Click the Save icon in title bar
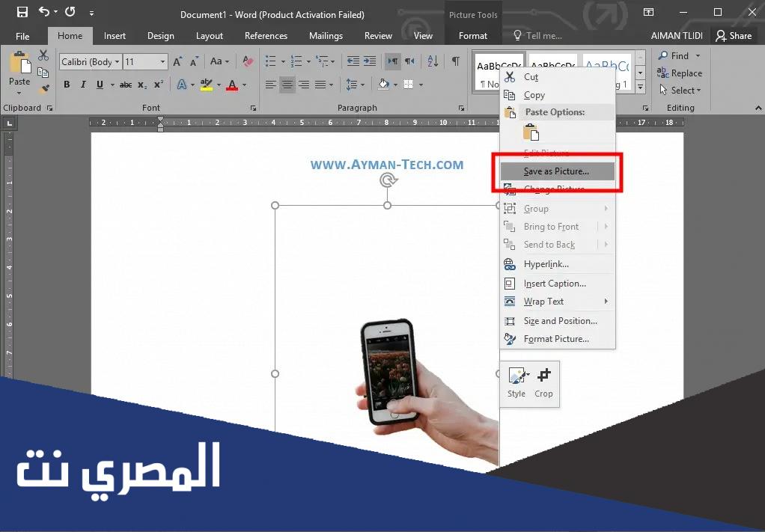Screen dimensions: 765x532 click(22, 12)
